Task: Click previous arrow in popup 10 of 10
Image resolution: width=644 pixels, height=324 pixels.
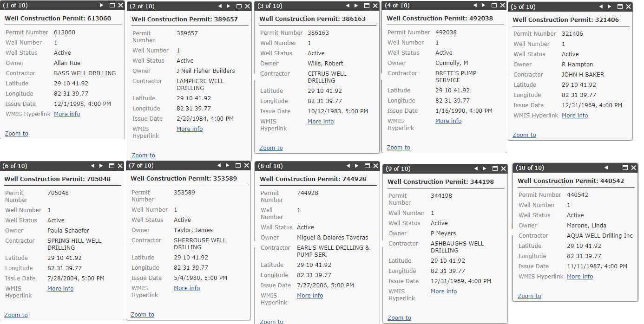Action: [x=606, y=168]
